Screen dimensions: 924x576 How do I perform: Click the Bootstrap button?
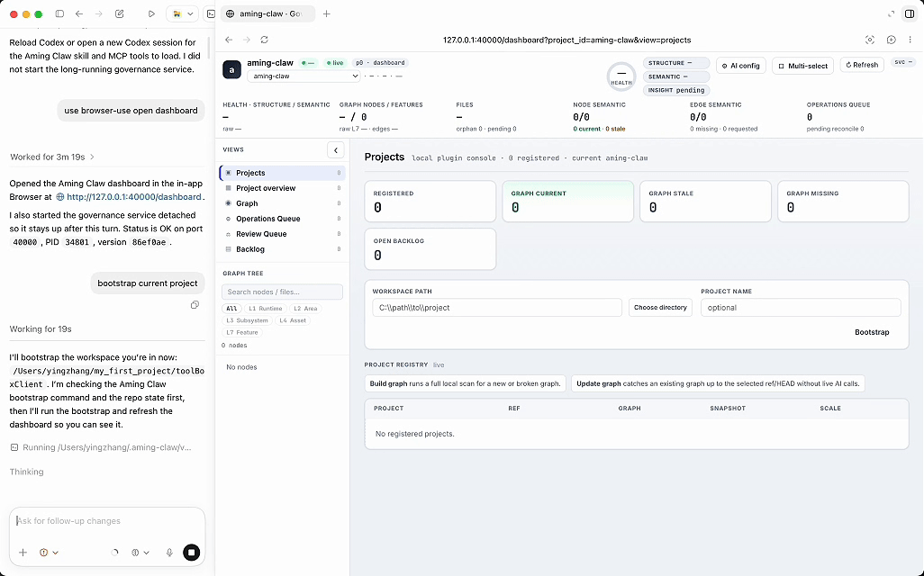872,332
